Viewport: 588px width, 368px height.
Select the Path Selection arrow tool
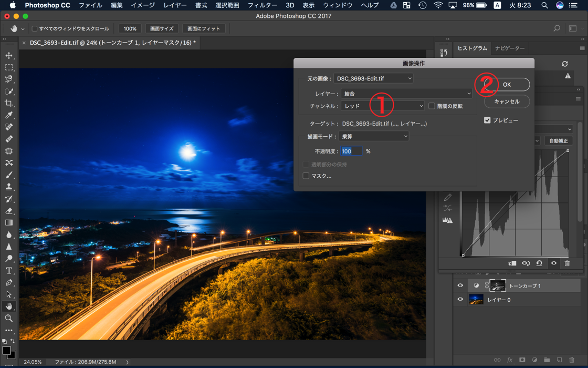[x=9, y=294]
